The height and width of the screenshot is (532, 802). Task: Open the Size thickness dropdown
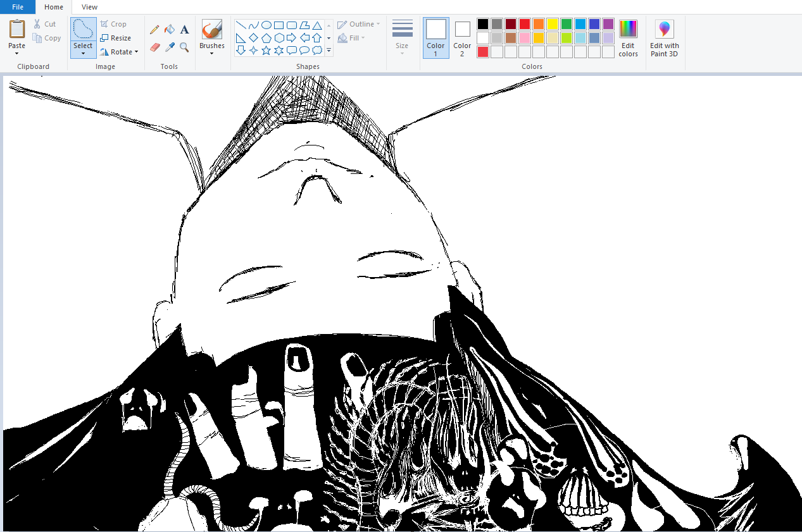(402, 38)
